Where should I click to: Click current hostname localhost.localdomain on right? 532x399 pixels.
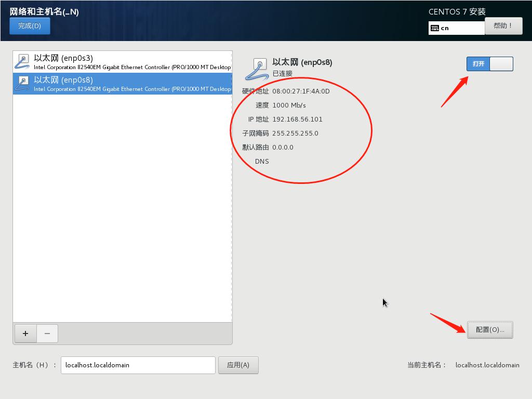coord(487,365)
